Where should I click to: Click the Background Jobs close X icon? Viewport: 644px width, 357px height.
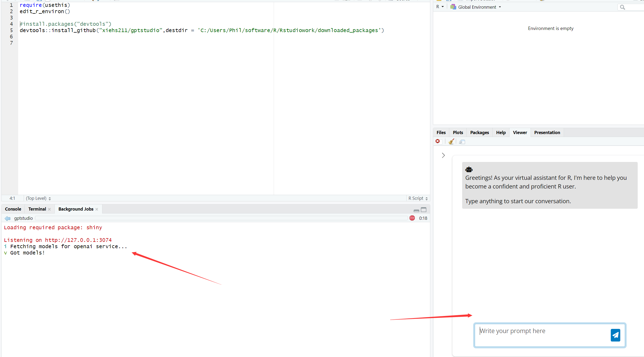pyautogui.click(x=97, y=209)
